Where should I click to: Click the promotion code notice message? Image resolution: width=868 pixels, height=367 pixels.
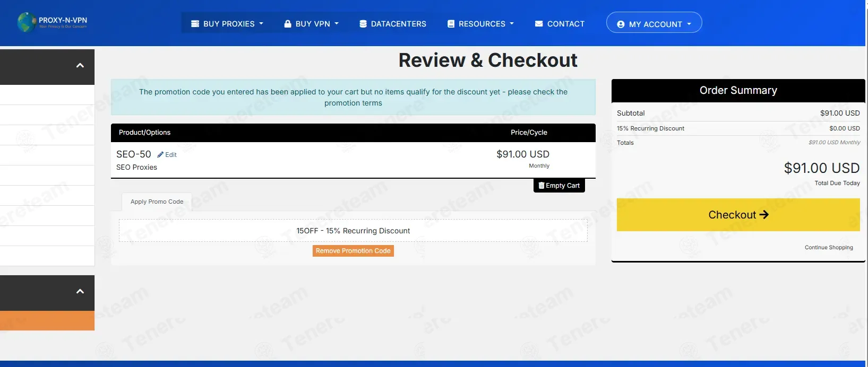pos(353,97)
